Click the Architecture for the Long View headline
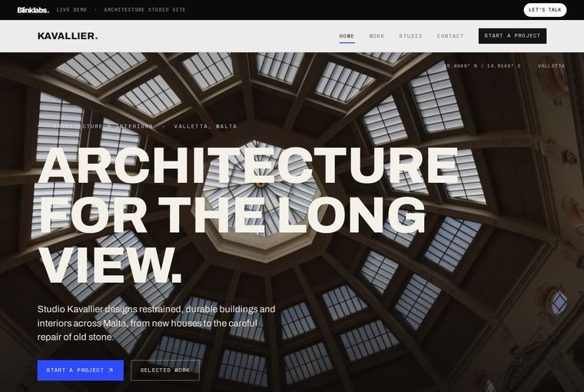Screen dimensions: 584x392 (249, 215)
